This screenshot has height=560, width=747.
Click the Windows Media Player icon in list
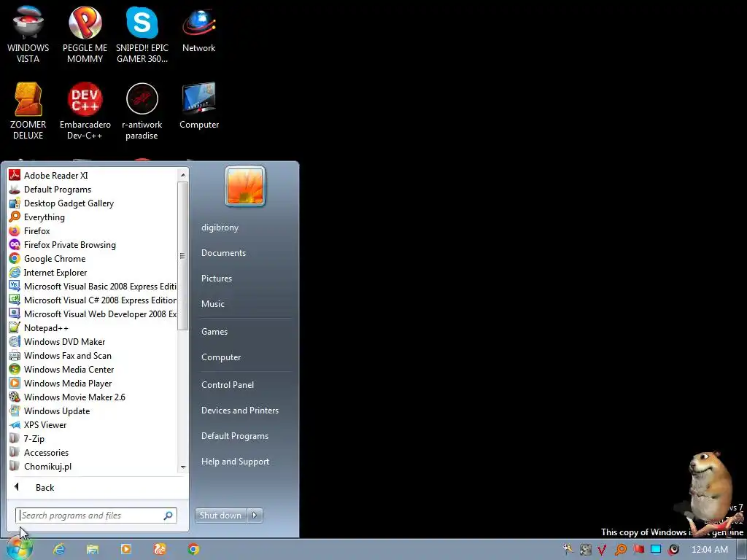[15, 383]
